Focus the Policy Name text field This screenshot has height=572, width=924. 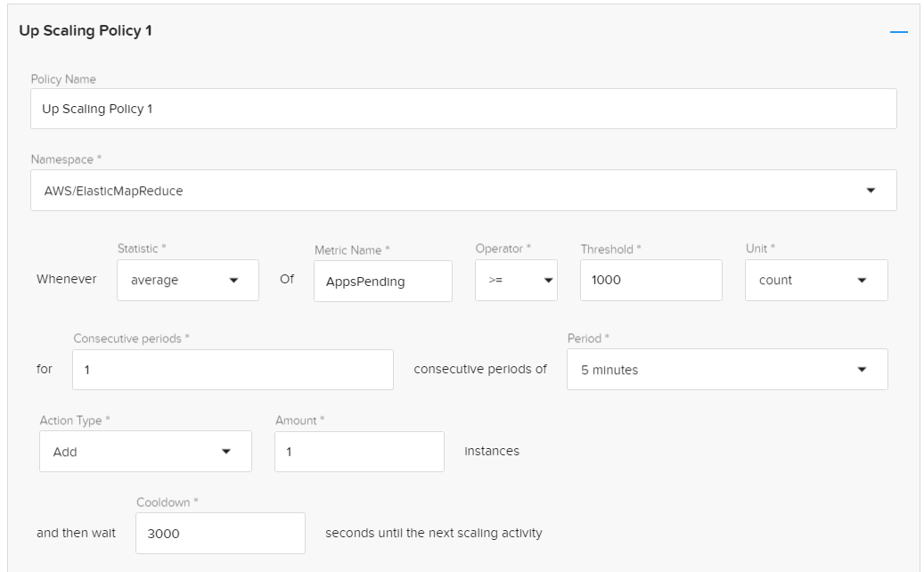pyautogui.click(x=463, y=109)
